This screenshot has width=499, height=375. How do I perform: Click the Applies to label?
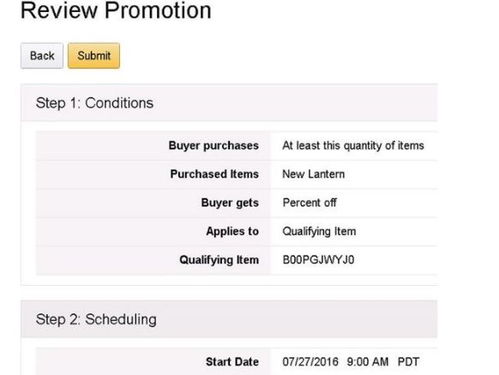232,231
